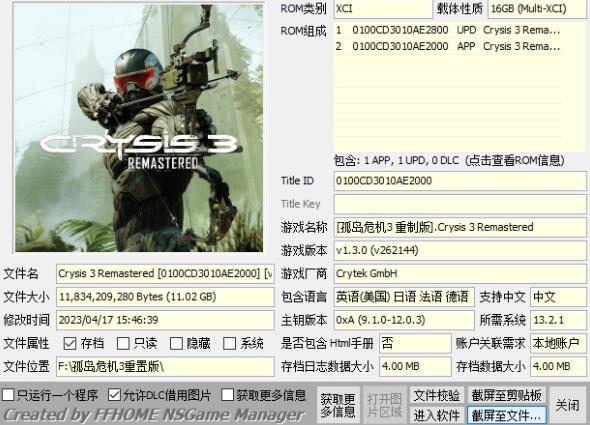Viewport: 590px width, 425px height.
Task: Click the 游戏名称 field with Crysis 3 Remastered
Action: tap(460, 227)
